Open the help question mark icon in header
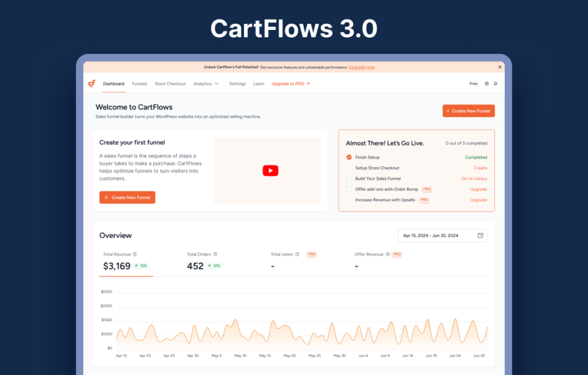Viewport: 588px width, 375px height. (x=487, y=84)
